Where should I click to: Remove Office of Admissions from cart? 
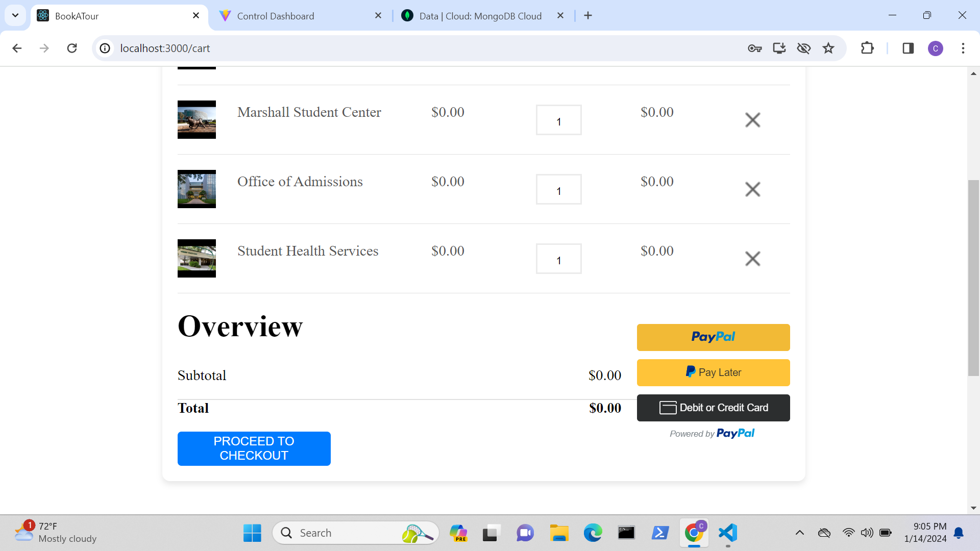[x=752, y=189]
